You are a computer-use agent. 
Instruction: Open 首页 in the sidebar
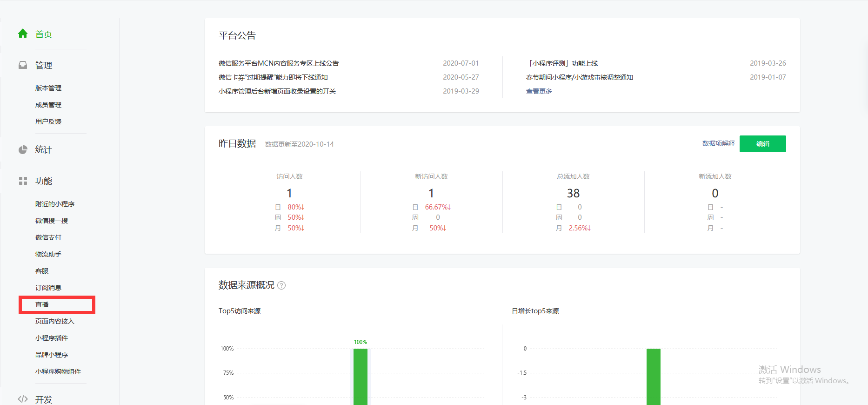click(x=44, y=34)
